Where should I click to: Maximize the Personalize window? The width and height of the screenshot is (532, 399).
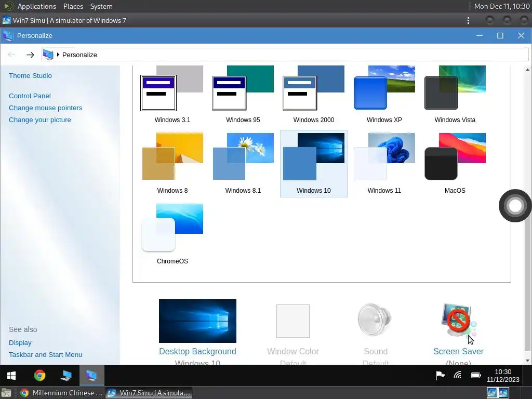click(x=500, y=36)
